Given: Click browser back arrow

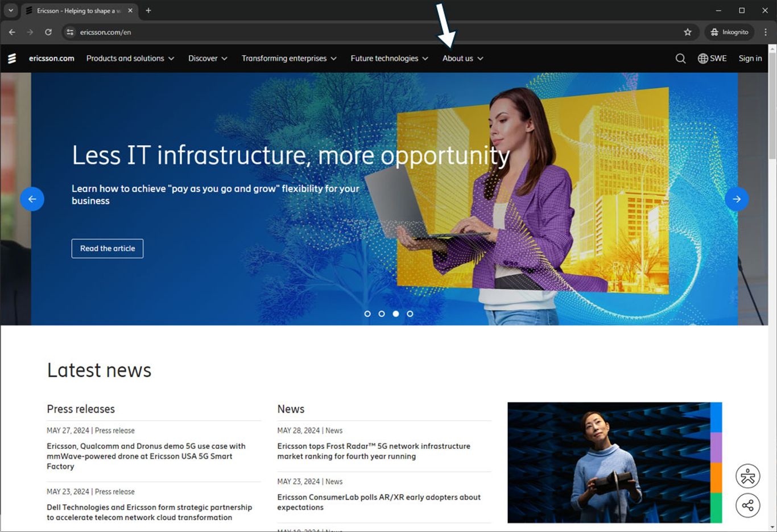Looking at the screenshot, I should pyautogui.click(x=12, y=32).
